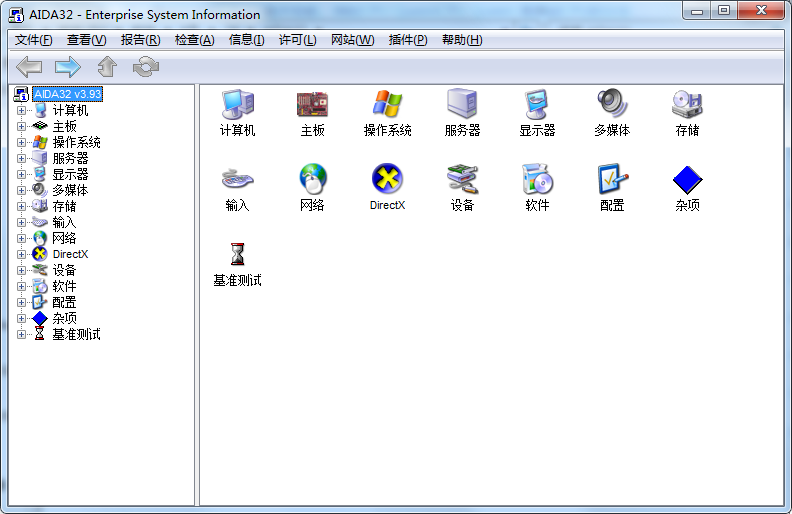Open the 基准测试 hourglass icon in the right pane
The height and width of the screenshot is (514, 792).
(237, 254)
